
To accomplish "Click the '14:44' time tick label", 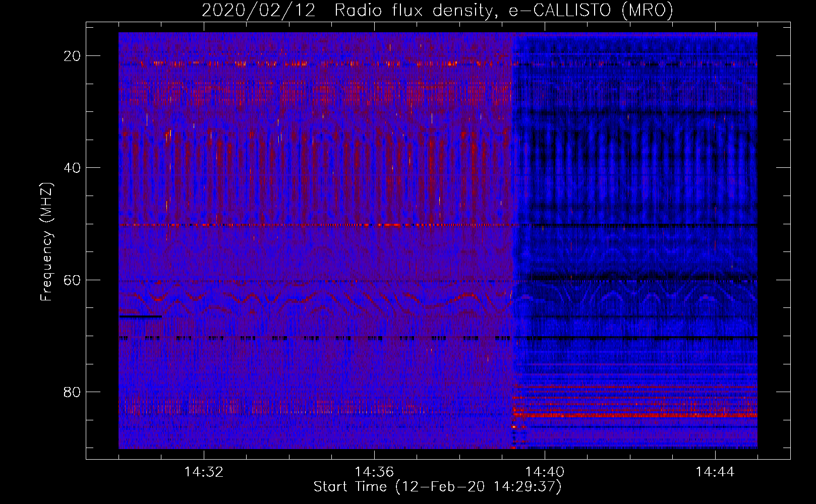I will tap(715, 472).
